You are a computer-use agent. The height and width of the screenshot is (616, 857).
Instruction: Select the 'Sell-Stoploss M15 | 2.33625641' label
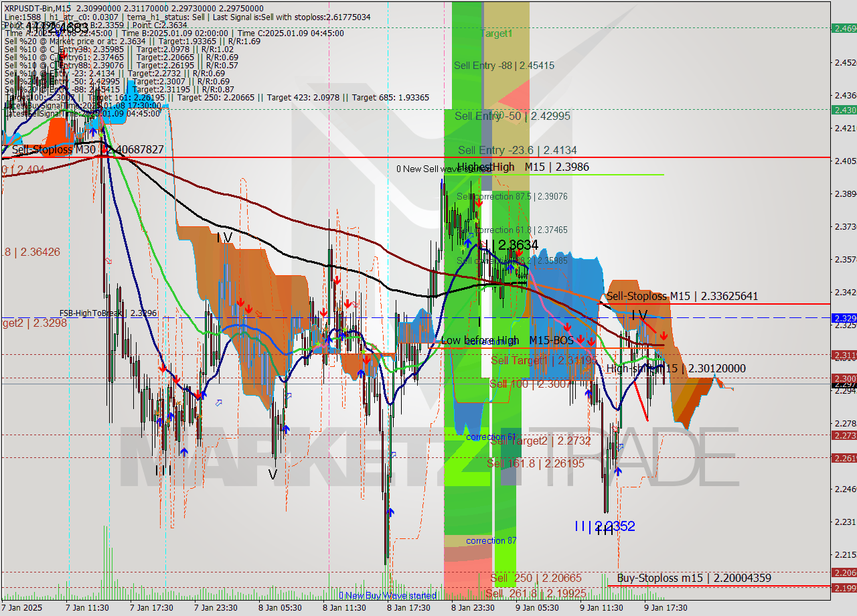(682, 296)
